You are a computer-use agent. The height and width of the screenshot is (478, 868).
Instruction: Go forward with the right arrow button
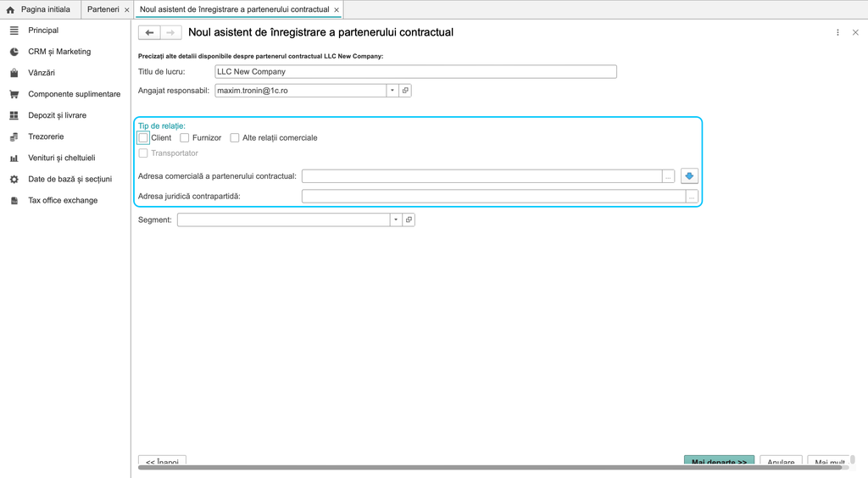171,33
